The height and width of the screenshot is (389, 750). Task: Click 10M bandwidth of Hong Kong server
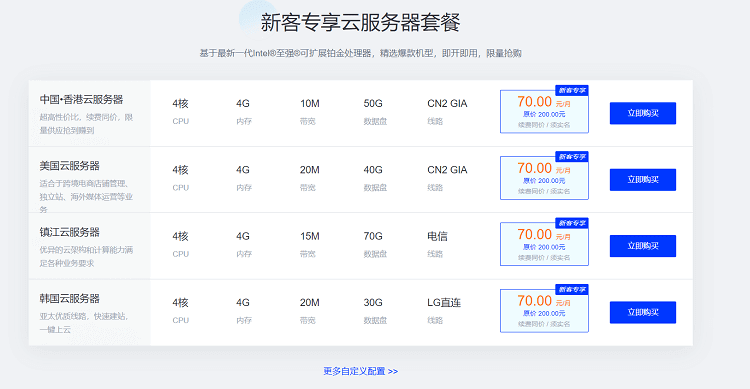309,104
